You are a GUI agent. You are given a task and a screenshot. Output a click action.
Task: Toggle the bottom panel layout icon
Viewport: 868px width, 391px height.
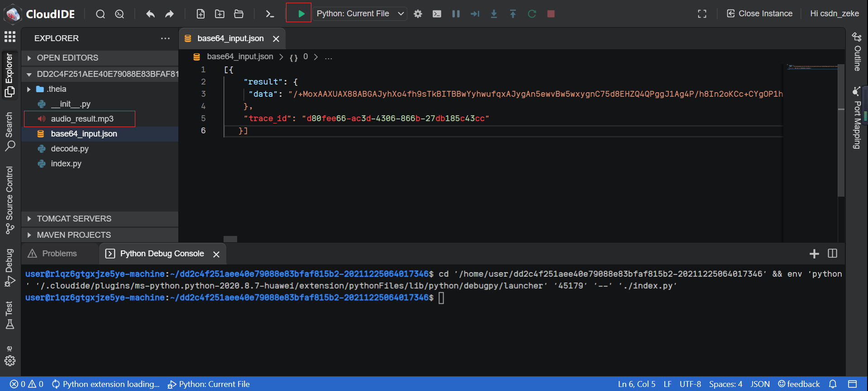(x=852, y=384)
